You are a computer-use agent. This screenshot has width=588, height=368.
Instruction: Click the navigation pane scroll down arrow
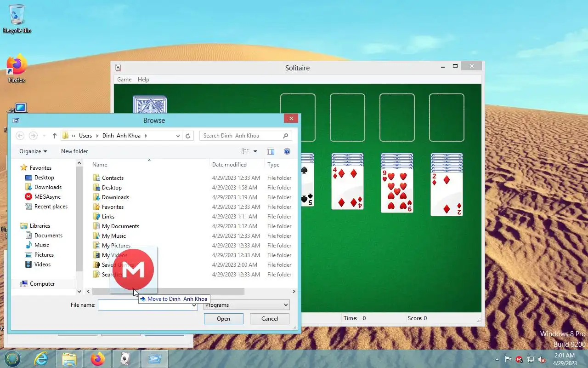click(x=79, y=292)
